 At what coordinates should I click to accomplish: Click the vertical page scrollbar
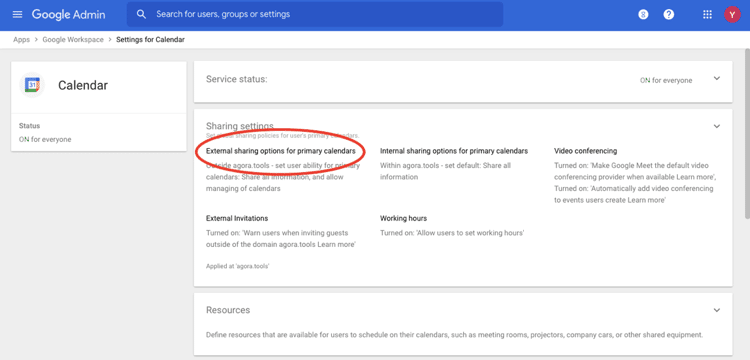pyautogui.click(x=747, y=134)
